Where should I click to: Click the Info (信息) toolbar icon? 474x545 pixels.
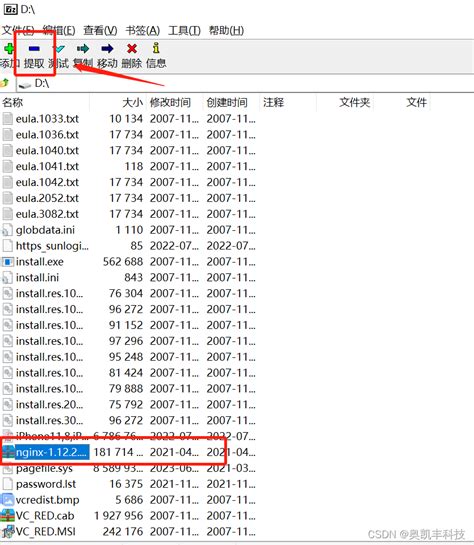coord(156,48)
